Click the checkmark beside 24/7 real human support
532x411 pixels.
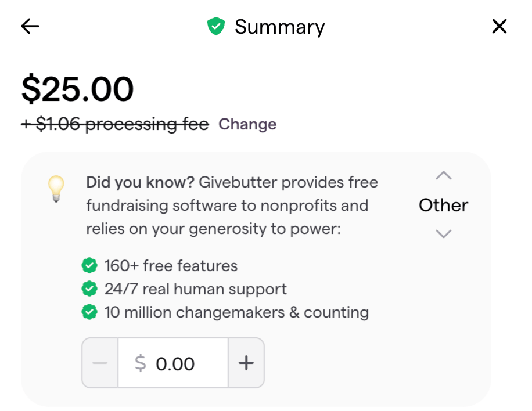click(89, 289)
